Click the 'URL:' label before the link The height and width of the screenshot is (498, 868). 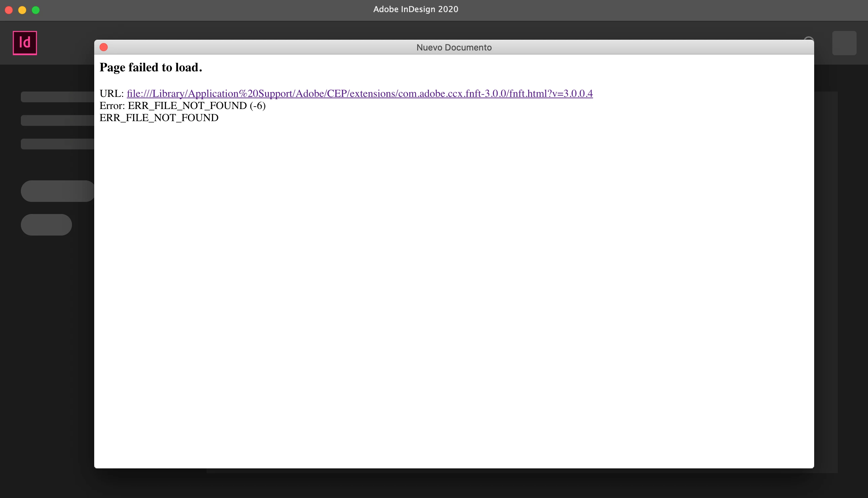(111, 94)
